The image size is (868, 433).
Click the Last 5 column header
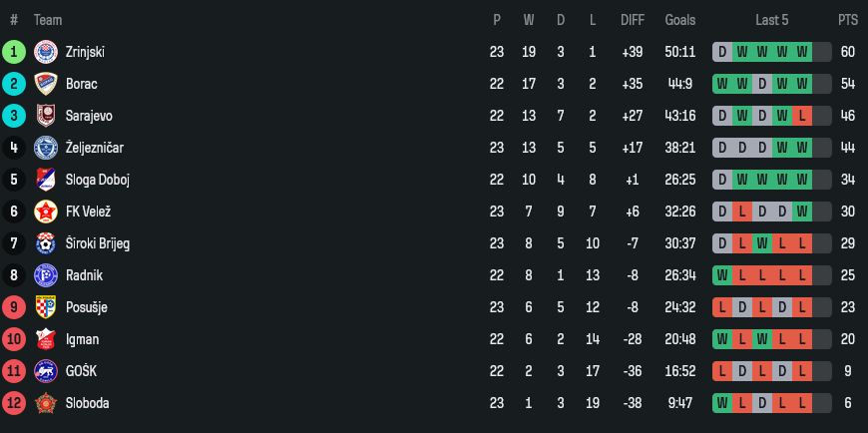(771, 20)
